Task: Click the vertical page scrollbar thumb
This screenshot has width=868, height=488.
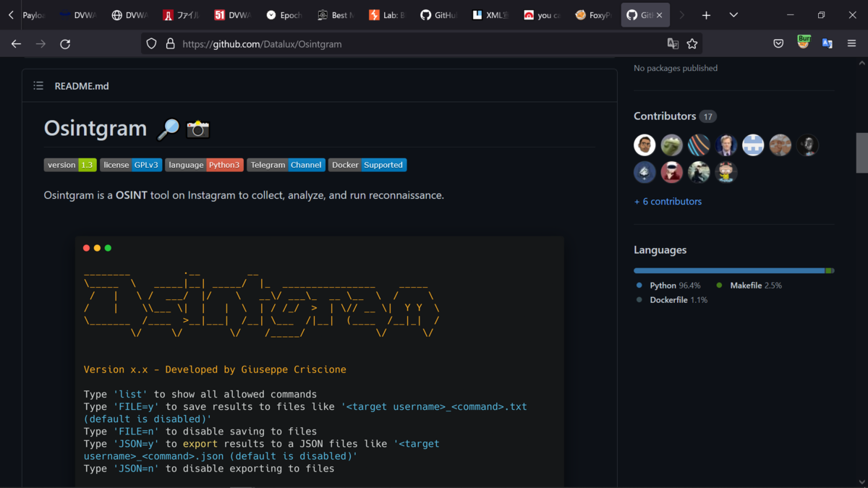Action: [x=861, y=153]
